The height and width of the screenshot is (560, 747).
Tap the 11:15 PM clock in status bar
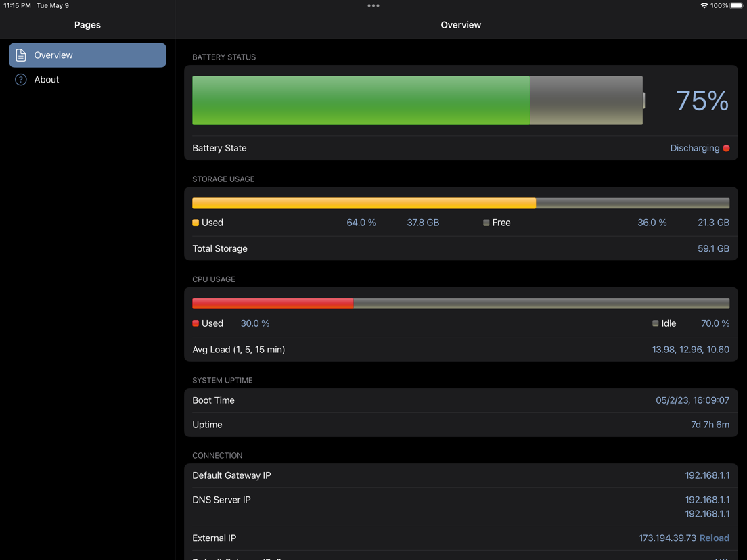(17, 5)
